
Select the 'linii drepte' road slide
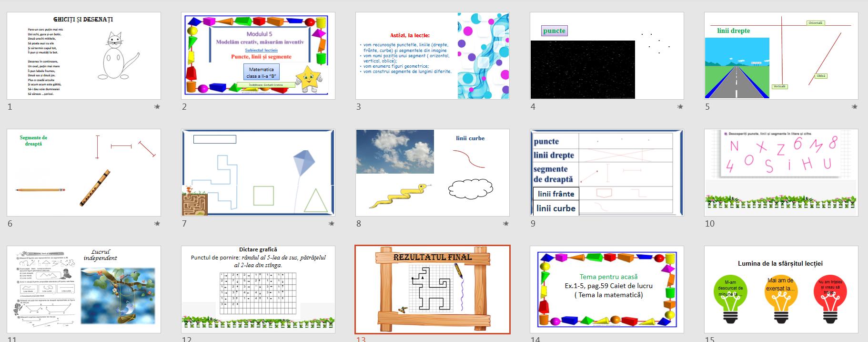[781, 56]
